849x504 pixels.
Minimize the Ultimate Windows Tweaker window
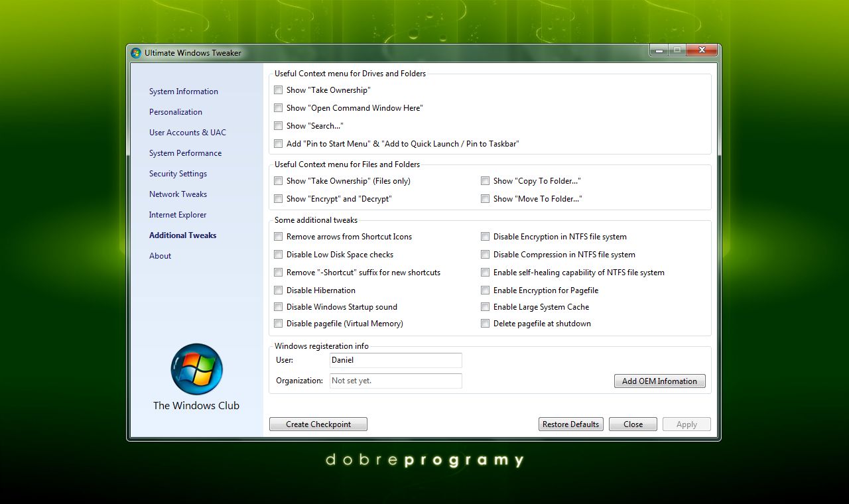pos(659,50)
